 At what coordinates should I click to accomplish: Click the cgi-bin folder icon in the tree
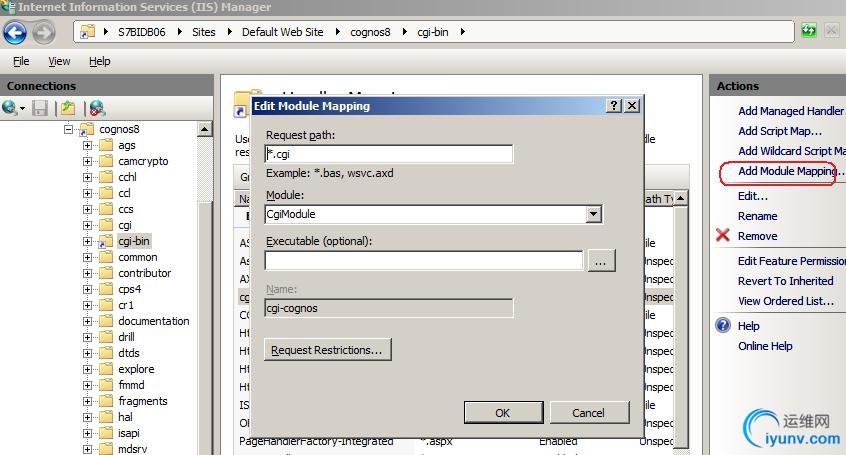(x=105, y=241)
